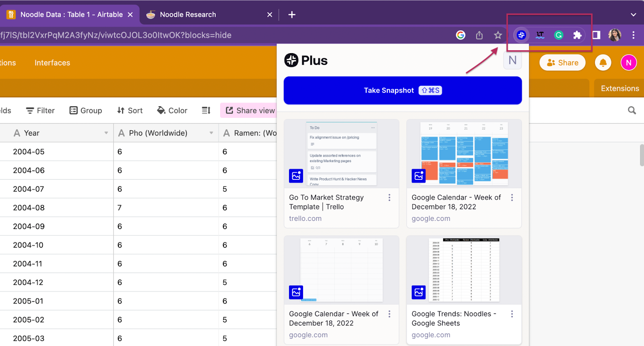Open the Sort option

click(x=130, y=110)
